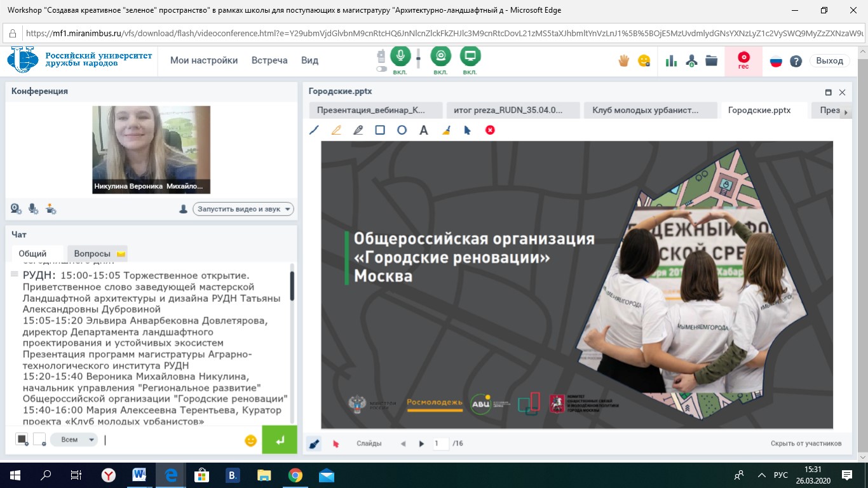This screenshot has height=488, width=868.
Task: Open the Вид menu
Action: (x=309, y=60)
